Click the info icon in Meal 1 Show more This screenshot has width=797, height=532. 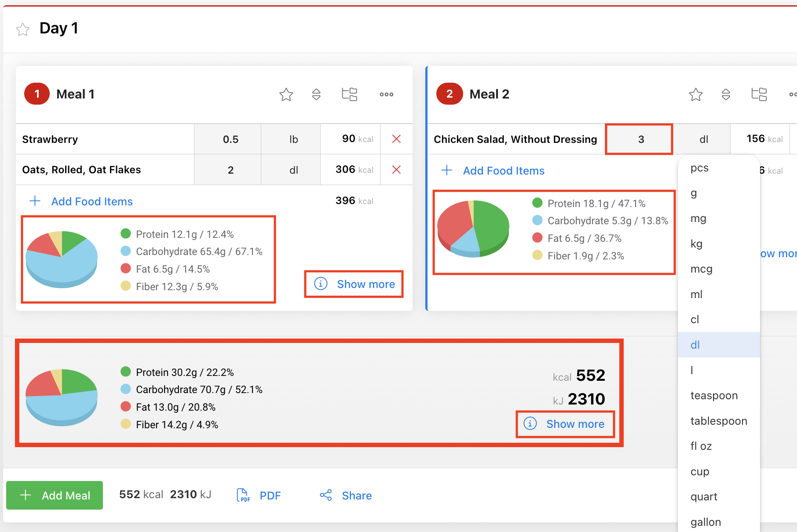pos(321,284)
